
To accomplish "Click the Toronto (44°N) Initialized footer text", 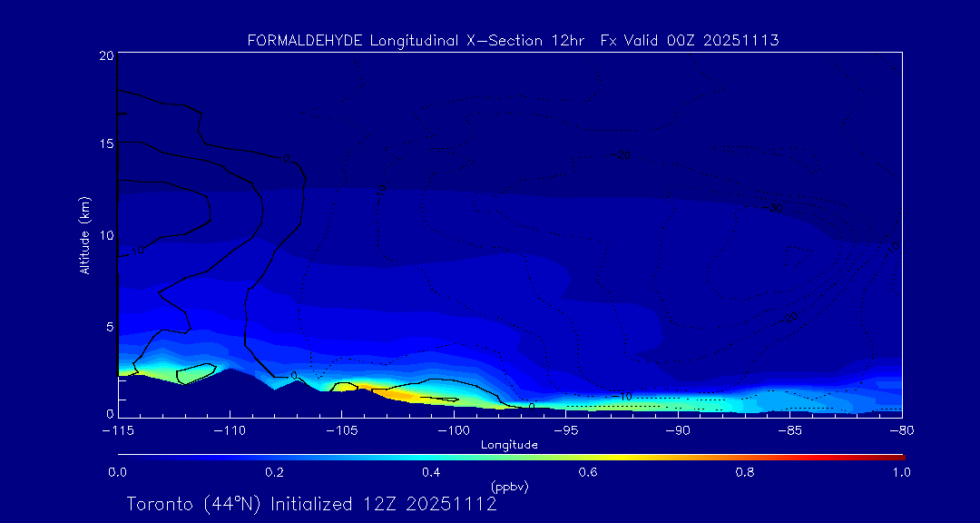I will (x=311, y=504).
